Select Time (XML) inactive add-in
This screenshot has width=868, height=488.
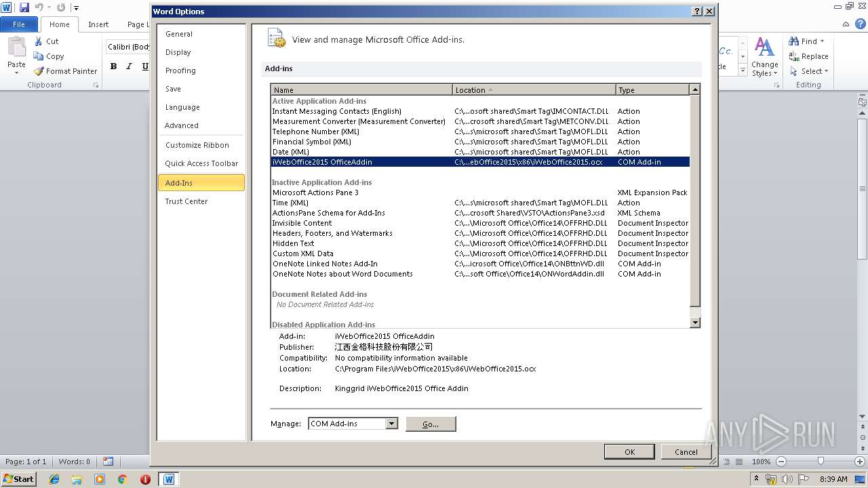point(480,203)
